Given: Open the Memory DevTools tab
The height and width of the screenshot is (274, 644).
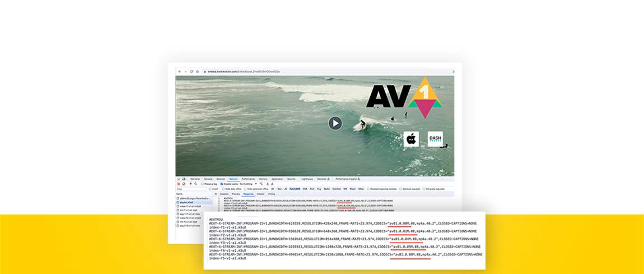Looking at the screenshot, I should pyautogui.click(x=263, y=179).
